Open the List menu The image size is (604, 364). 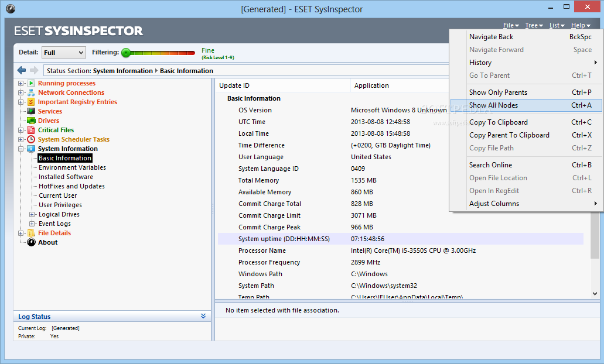point(557,25)
